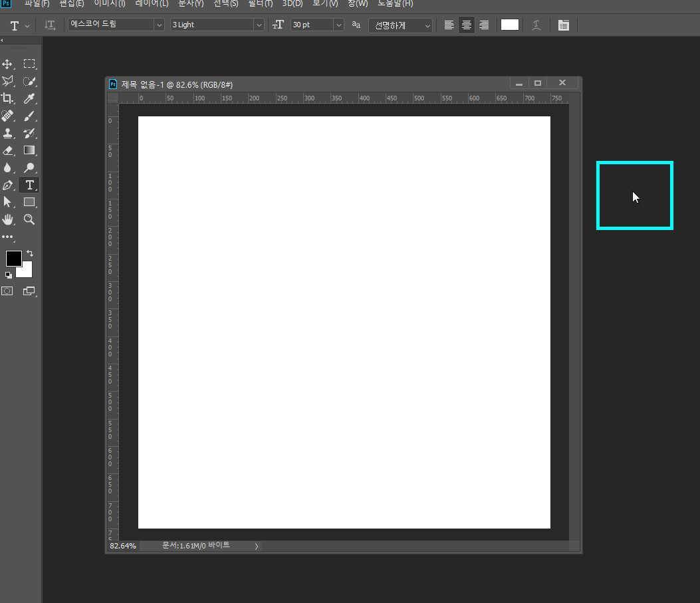Swap foreground and background colors
This screenshot has height=603, width=700.
click(30, 253)
